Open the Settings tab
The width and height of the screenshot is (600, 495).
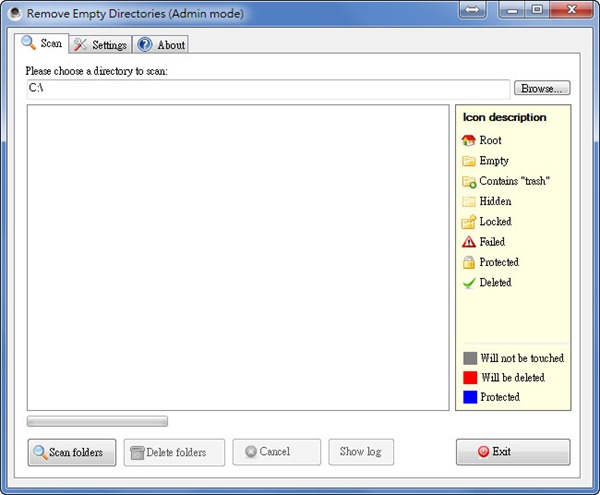100,45
